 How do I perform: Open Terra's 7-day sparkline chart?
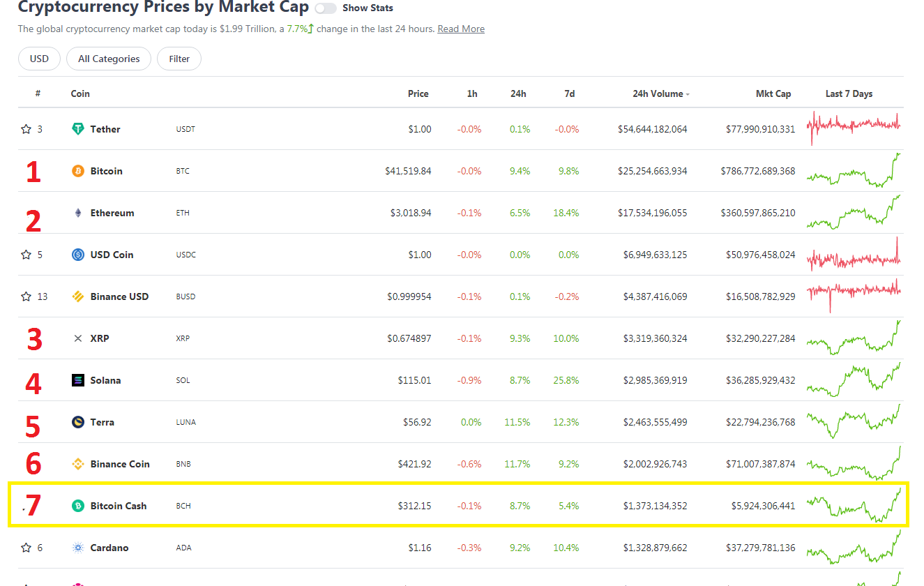click(854, 421)
